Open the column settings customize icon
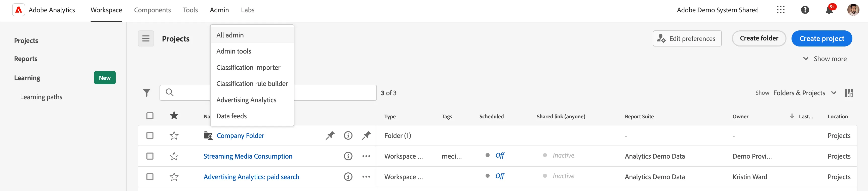 click(849, 93)
